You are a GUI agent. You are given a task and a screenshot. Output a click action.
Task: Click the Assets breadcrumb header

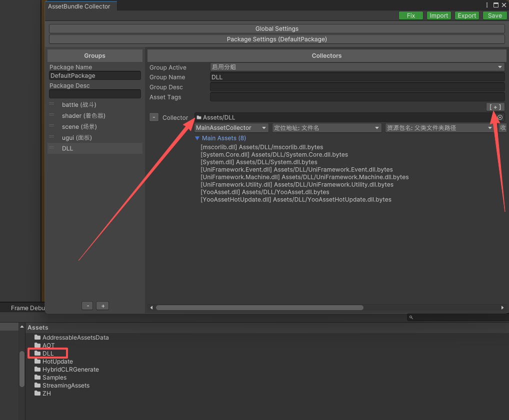(x=38, y=328)
